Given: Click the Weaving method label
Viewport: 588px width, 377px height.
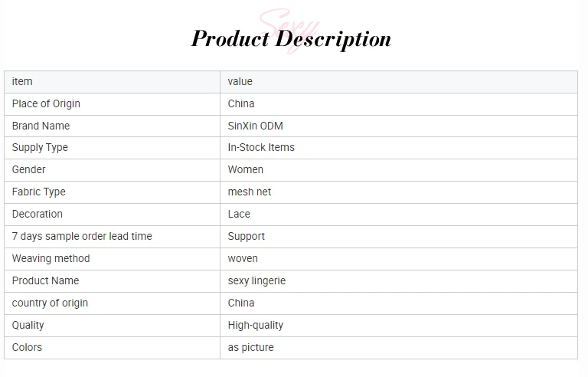Looking at the screenshot, I should click(x=51, y=258).
